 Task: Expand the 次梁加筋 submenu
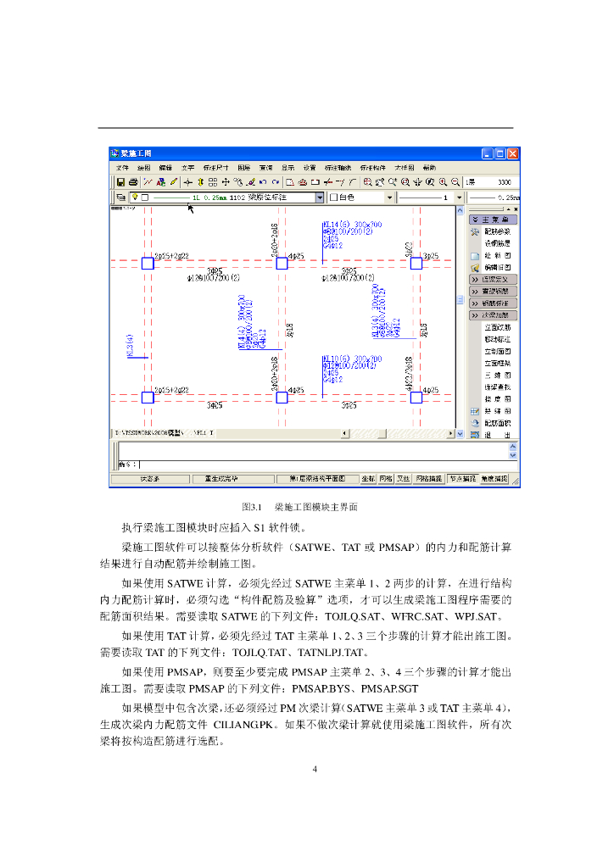pos(493,315)
